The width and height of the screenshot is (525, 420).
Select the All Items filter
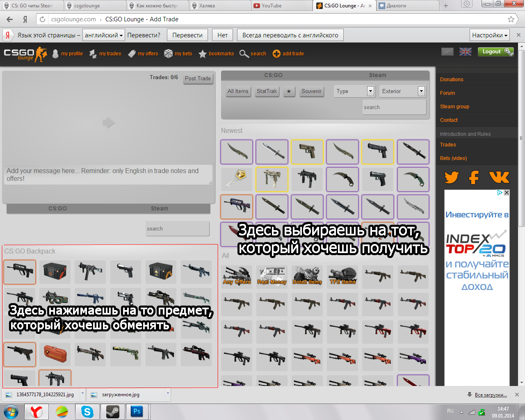(238, 91)
